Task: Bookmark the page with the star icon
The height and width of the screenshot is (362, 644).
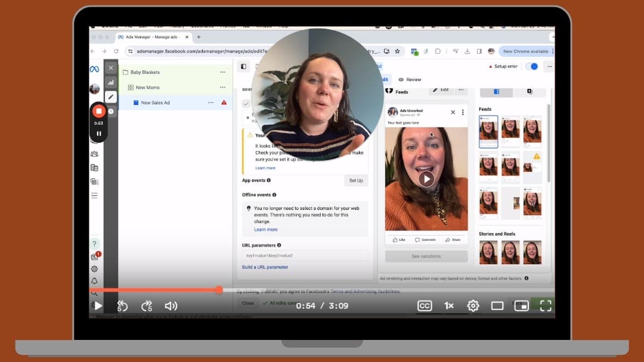Action: click(x=397, y=51)
